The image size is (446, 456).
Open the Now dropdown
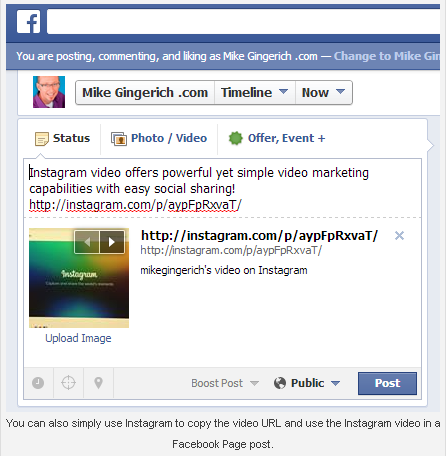pos(323,93)
